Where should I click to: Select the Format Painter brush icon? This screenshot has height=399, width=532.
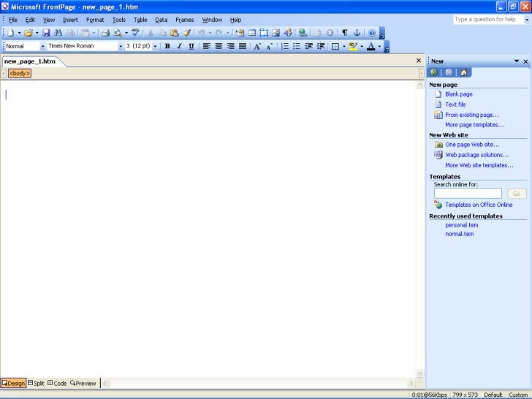pyautogui.click(x=186, y=33)
